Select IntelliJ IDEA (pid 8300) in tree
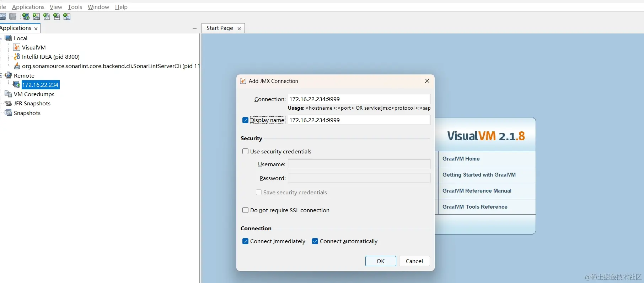 (51, 57)
